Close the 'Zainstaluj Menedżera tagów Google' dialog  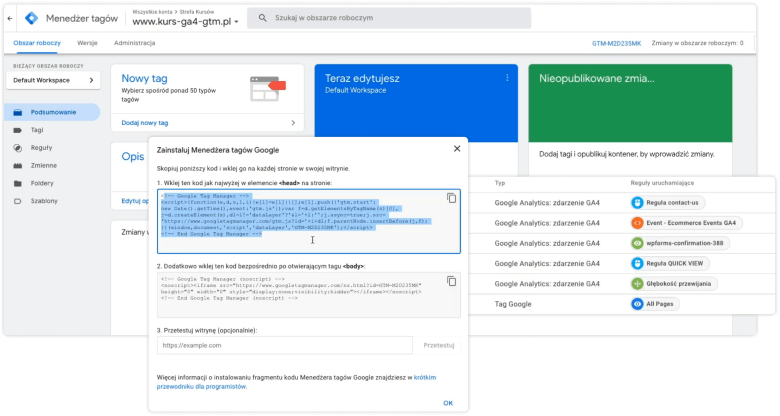coord(457,149)
